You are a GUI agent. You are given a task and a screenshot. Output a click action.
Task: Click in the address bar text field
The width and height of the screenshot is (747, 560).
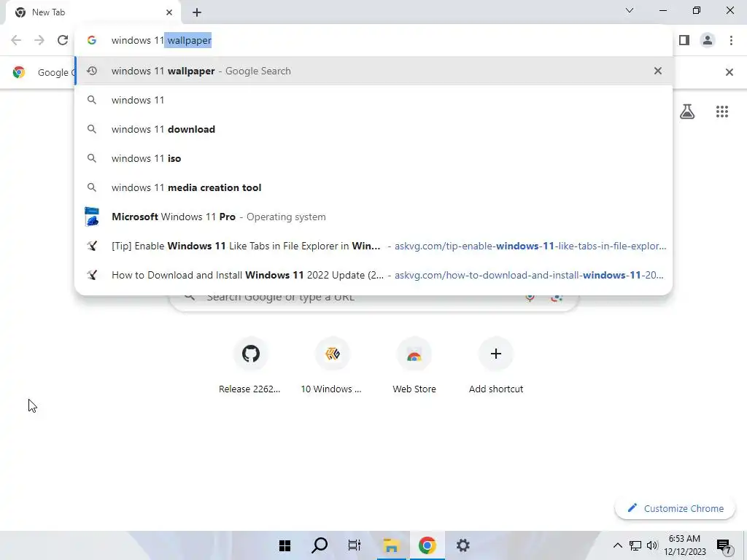[381, 41]
